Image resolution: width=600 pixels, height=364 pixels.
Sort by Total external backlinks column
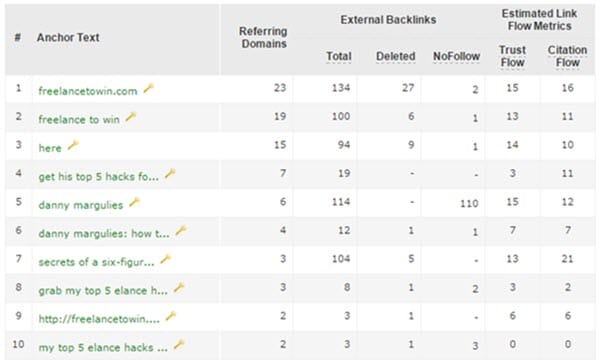[x=339, y=56]
